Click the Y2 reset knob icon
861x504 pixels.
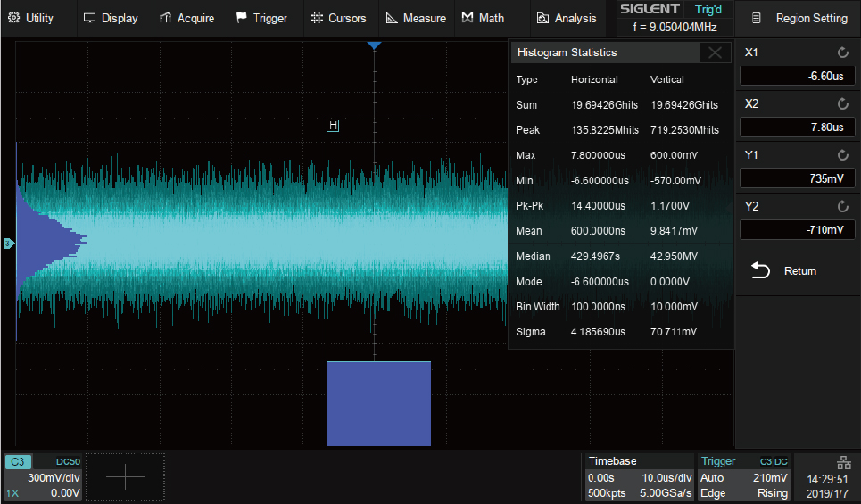coord(843,206)
